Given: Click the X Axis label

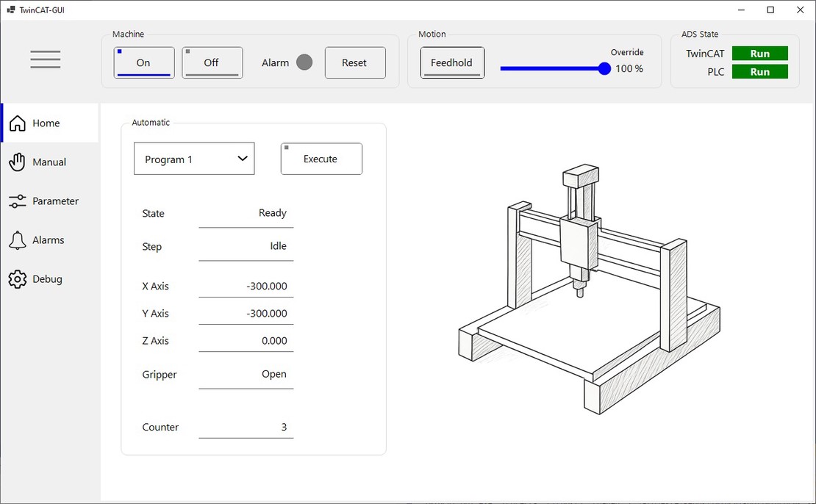Looking at the screenshot, I should 155,286.
